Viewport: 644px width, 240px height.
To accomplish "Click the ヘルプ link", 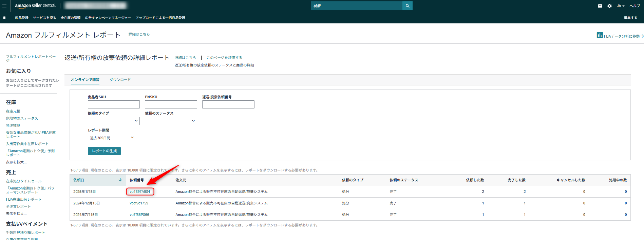I will [x=634, y=6].
